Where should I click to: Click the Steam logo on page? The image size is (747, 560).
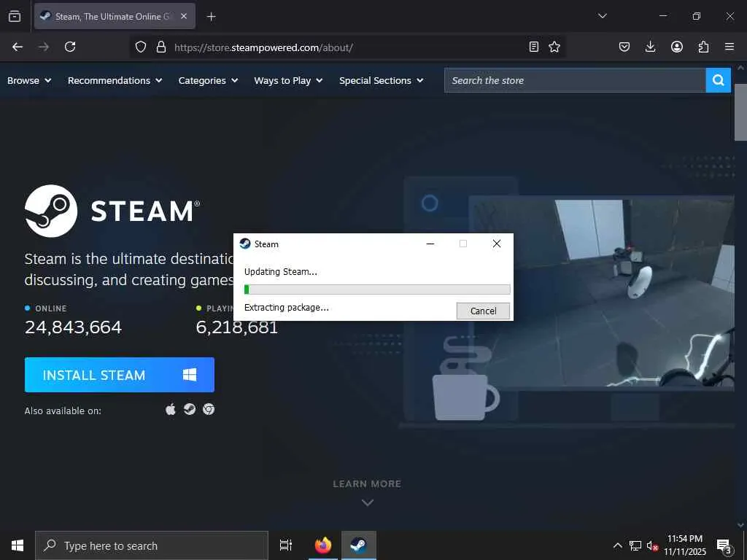coord(112,211)
